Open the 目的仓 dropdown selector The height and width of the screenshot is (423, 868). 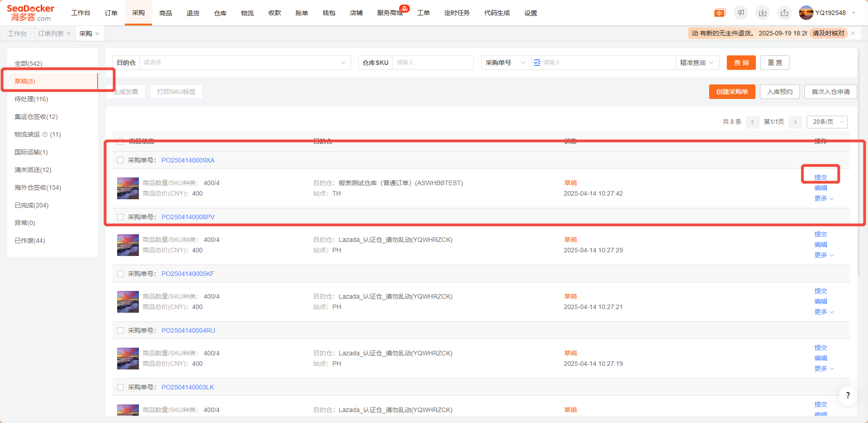[x=244, y=63]
